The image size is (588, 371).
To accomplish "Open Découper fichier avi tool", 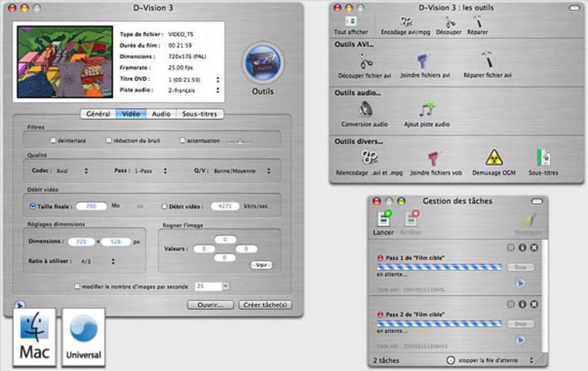I will point(364,66).
